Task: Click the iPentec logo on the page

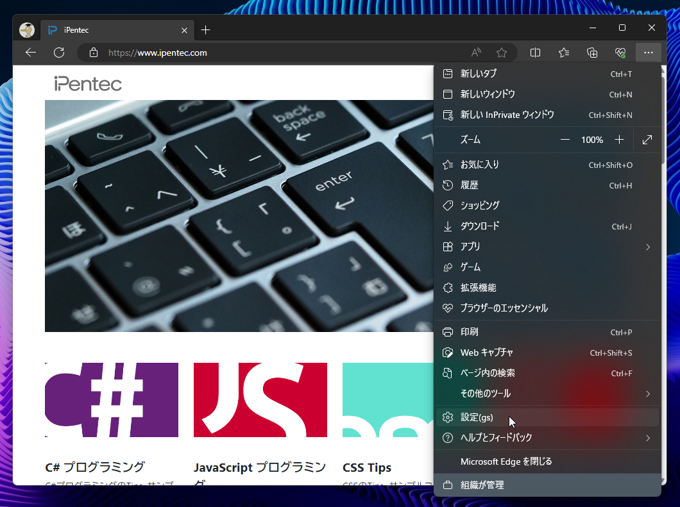Action: [88, 84]
